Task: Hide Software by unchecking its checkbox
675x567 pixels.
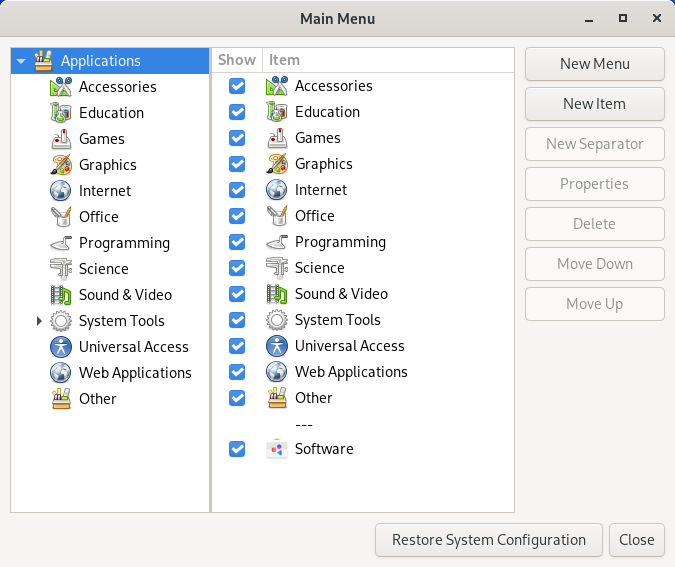Action: click(x=237, y=449)
